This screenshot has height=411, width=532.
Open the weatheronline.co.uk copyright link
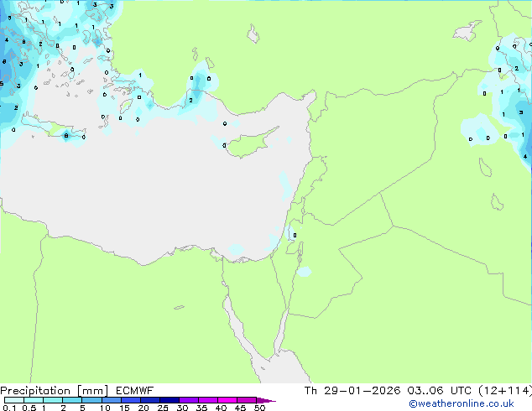[x=462, y=403]
